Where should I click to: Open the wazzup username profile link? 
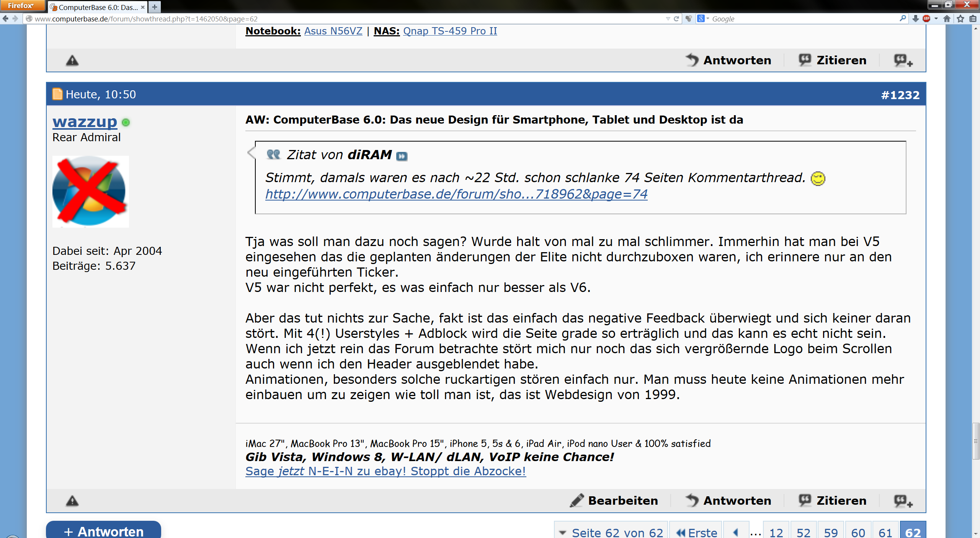[x=85, y=122]
